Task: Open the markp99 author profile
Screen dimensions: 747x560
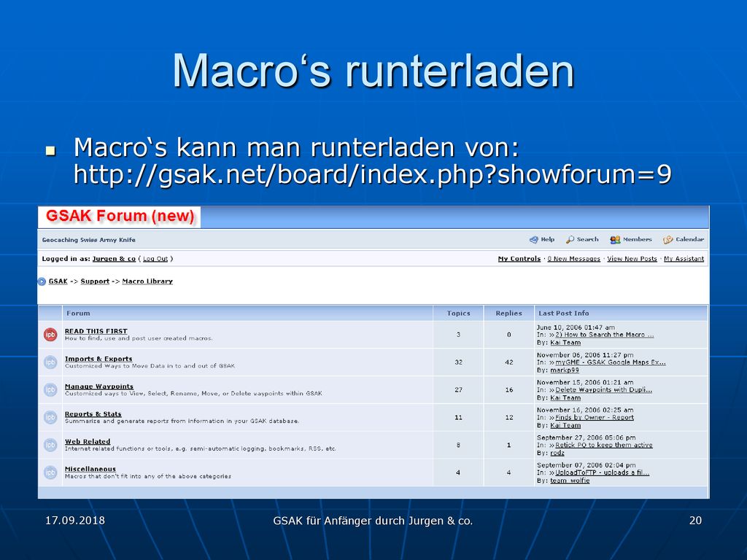Action: 565,370
